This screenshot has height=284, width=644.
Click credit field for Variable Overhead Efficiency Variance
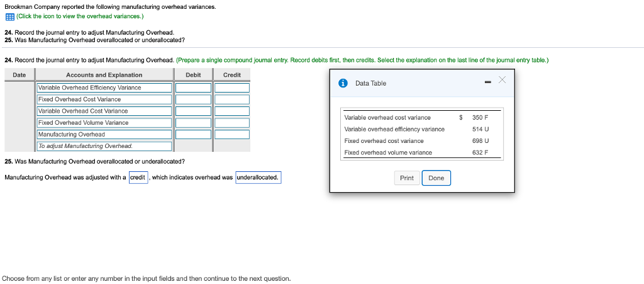coord(232,88)
